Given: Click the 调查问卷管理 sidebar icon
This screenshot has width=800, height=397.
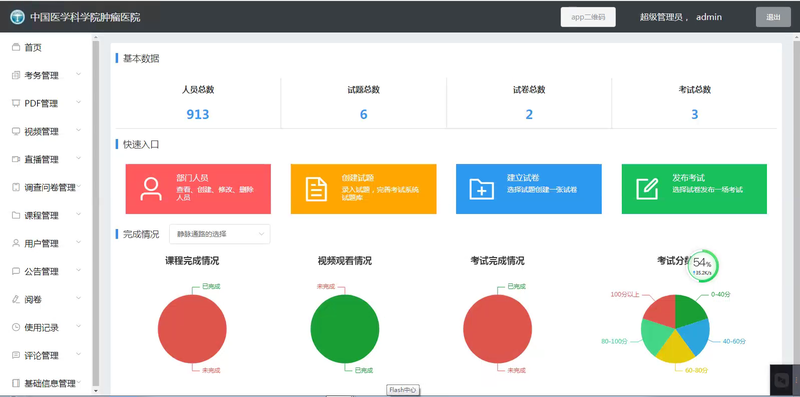Looking at the screenshot, I should [x=16, y=188].
